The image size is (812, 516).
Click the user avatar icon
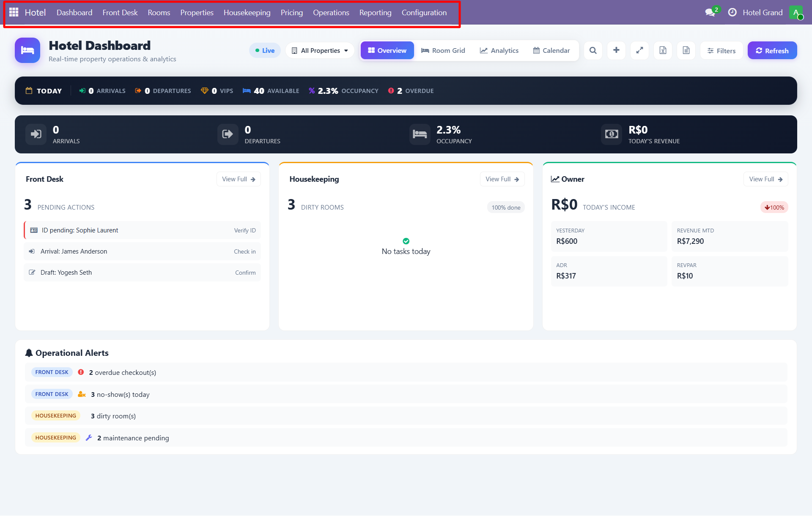tap(796, 13)
